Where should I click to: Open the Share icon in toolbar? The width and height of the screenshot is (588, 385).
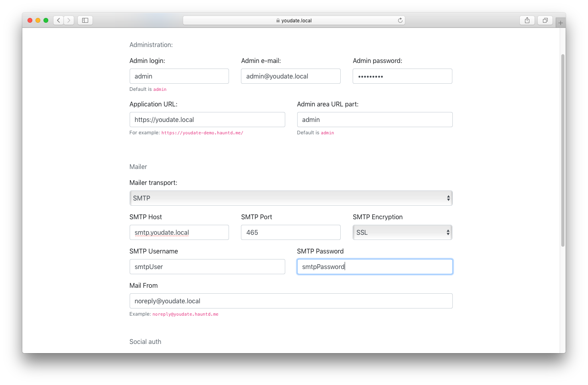(527, 20)
